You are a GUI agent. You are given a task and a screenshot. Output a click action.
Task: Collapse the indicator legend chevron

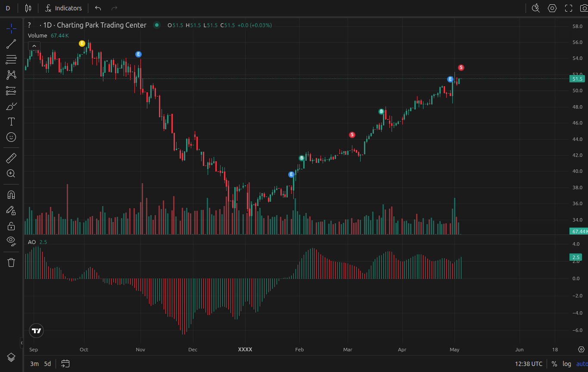click(x=34, y=46)
